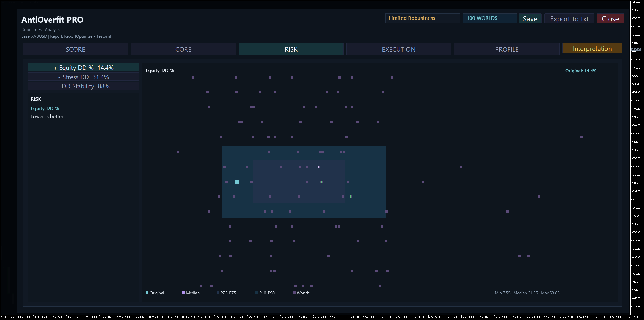Switch to the PROFILE tab
This screenshot has width=644, height=320.
[506, 49]
